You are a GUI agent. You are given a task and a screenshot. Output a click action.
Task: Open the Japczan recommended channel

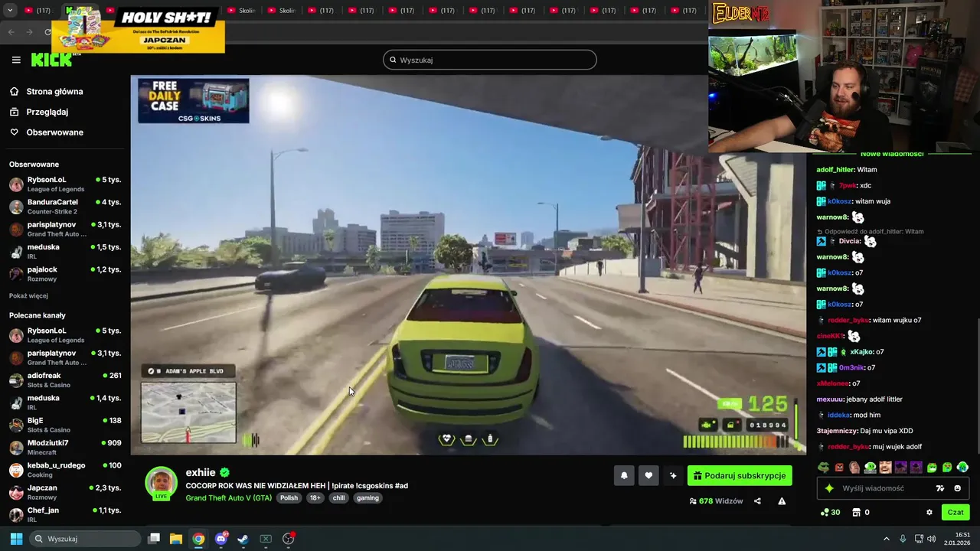pyautogui.click(x=65, y=491)
